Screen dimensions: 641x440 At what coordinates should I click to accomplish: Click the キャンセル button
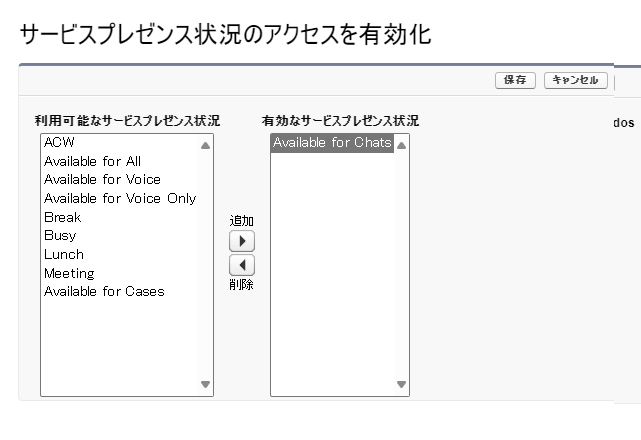tap(576, 80)
